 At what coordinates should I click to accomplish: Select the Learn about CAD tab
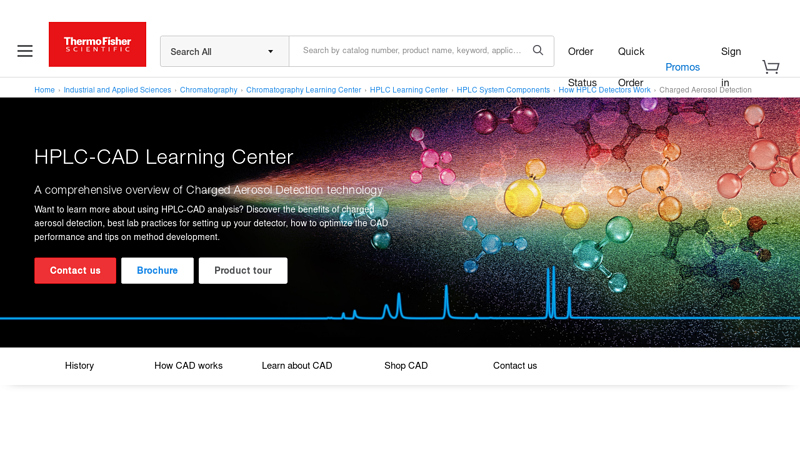pyautogui.click(x=297, y=366)
